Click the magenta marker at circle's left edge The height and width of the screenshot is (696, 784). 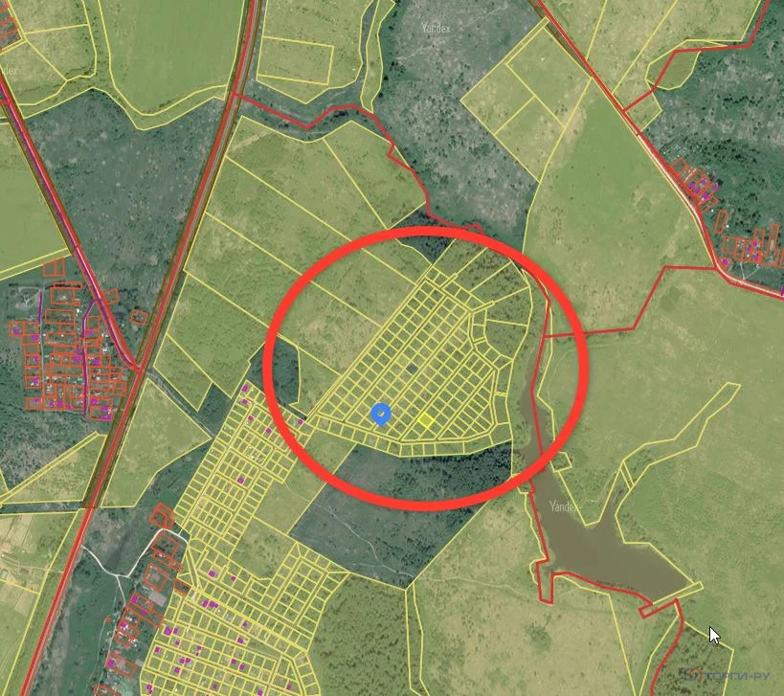[301, 422]
